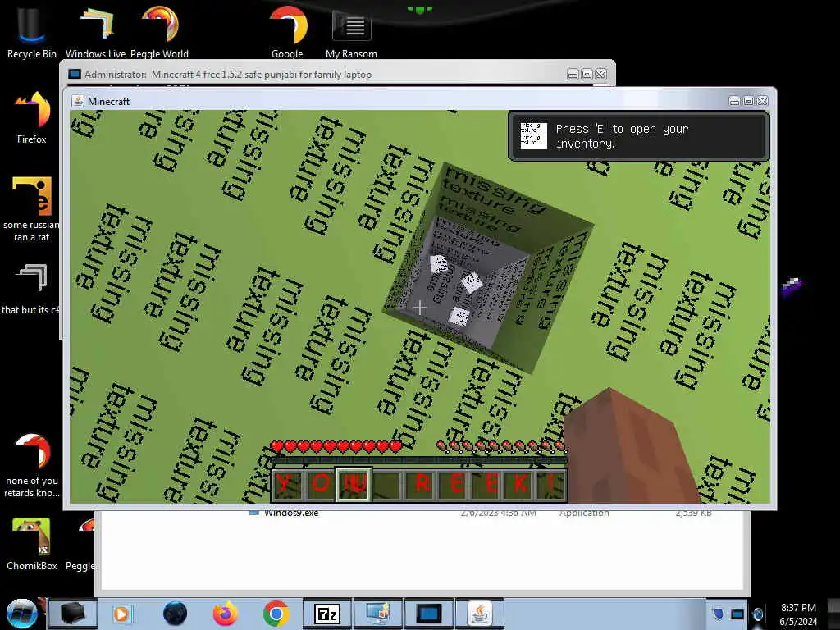Click the Windows Start orb

[x=21, y=614]
